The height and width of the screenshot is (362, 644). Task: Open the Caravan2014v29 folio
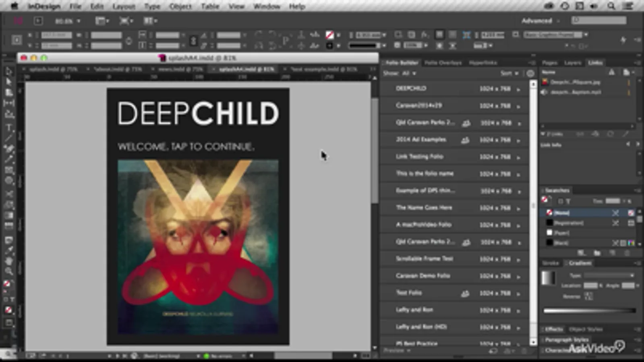pyautogui.click(x=454, y=106)
